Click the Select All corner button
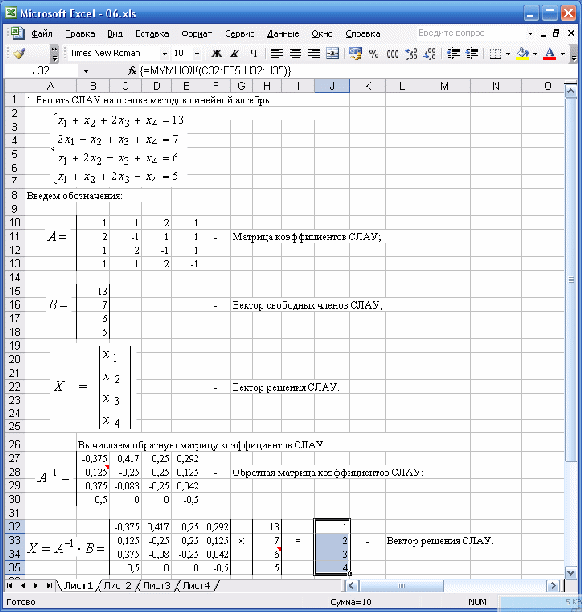Viewport: 583px width, 613px height. [14, 86]
